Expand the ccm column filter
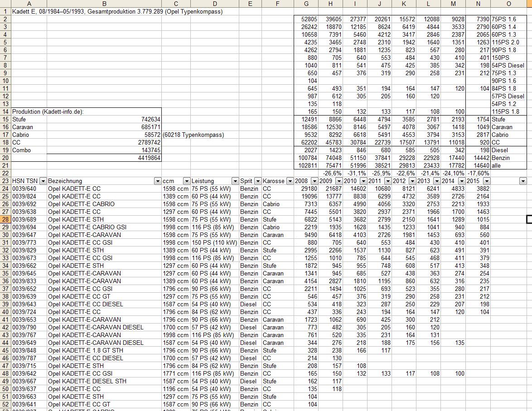 click(x=186, y=181)
